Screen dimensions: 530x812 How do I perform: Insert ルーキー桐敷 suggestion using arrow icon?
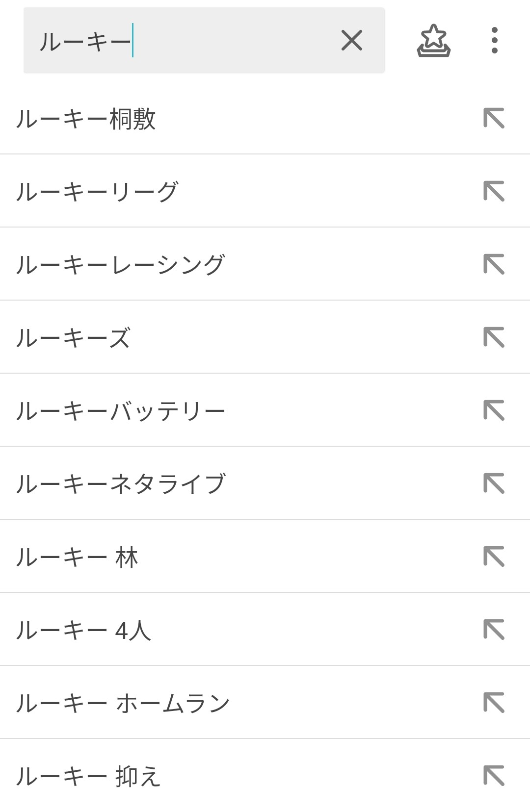pyautogui.click(x=494, y=118)
